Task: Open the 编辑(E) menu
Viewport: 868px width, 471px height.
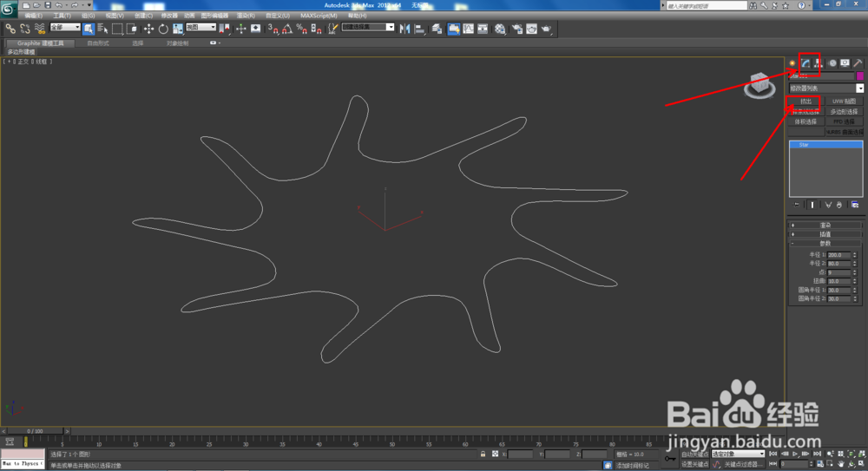Action: point(34,16)
